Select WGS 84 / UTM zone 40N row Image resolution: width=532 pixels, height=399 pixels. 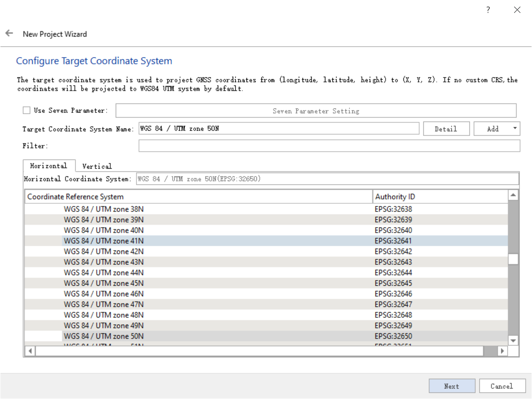pyautogui.click(x=266, y=230)
